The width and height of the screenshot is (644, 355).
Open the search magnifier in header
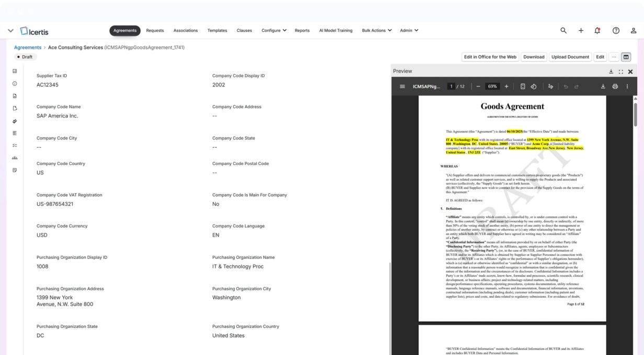click(563, 31)
